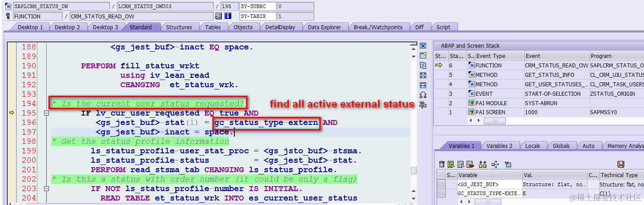Click the headphones services icon beside editor

point(423,95)
